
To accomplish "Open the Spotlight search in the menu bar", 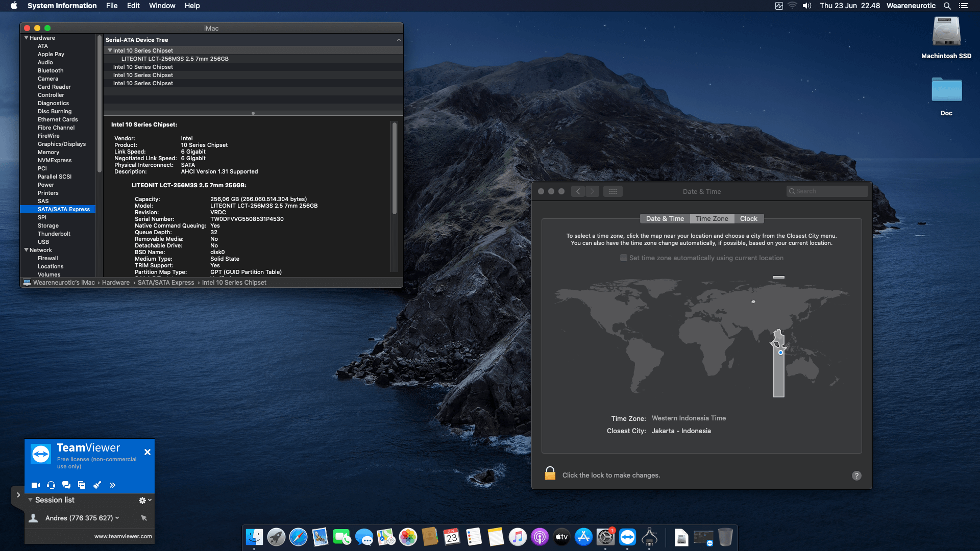I will (x=947, y=6).
